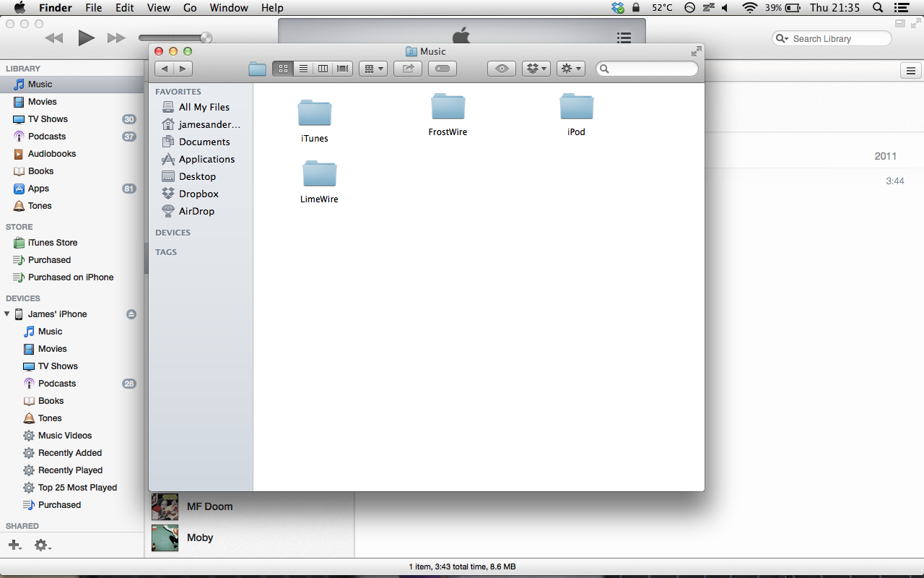Screen dimensions: 924x578
Task: Select Audiobooks in iTunes Library
Action: pos(72,154)
